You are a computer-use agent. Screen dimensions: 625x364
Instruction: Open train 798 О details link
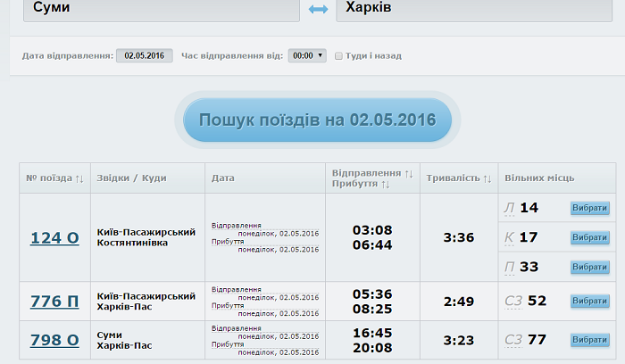(55, 340)
